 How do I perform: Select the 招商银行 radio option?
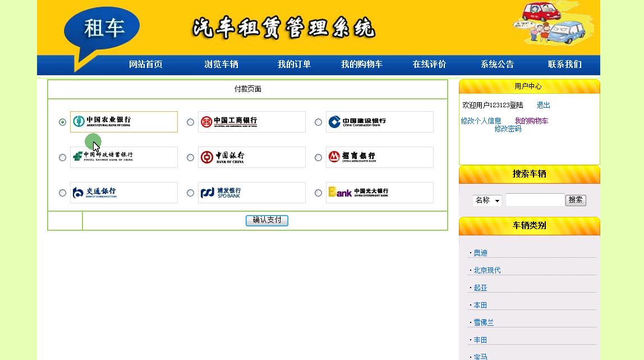[x=318, y=157]
